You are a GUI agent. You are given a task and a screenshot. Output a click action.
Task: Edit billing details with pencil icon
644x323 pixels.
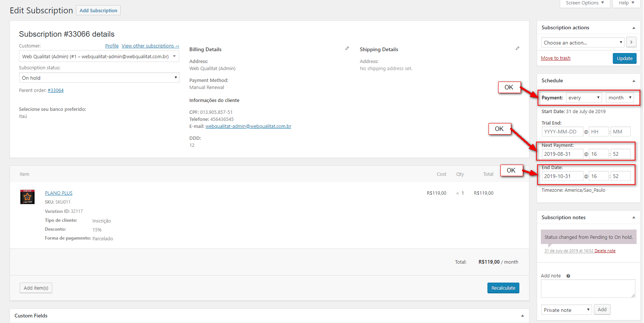(x=347, y=48)
